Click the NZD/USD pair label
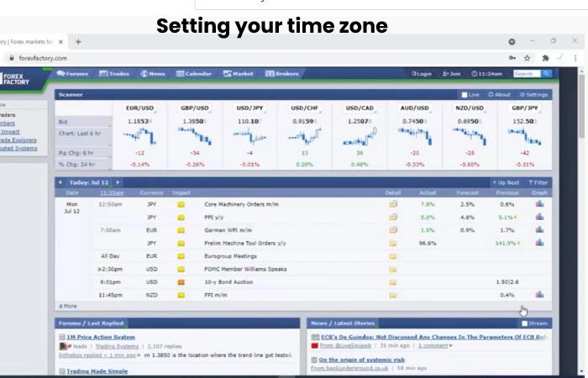Screen dimensions: 588x378 [470, 108]
